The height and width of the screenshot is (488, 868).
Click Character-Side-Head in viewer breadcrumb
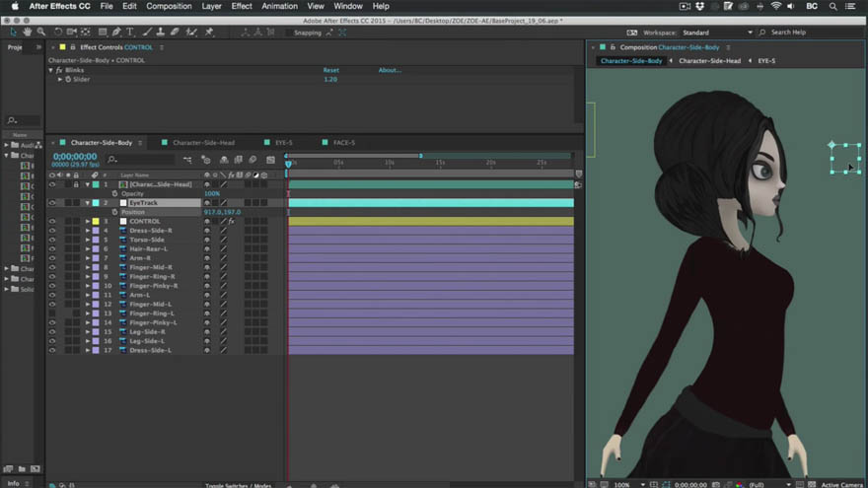pos(709,61)
